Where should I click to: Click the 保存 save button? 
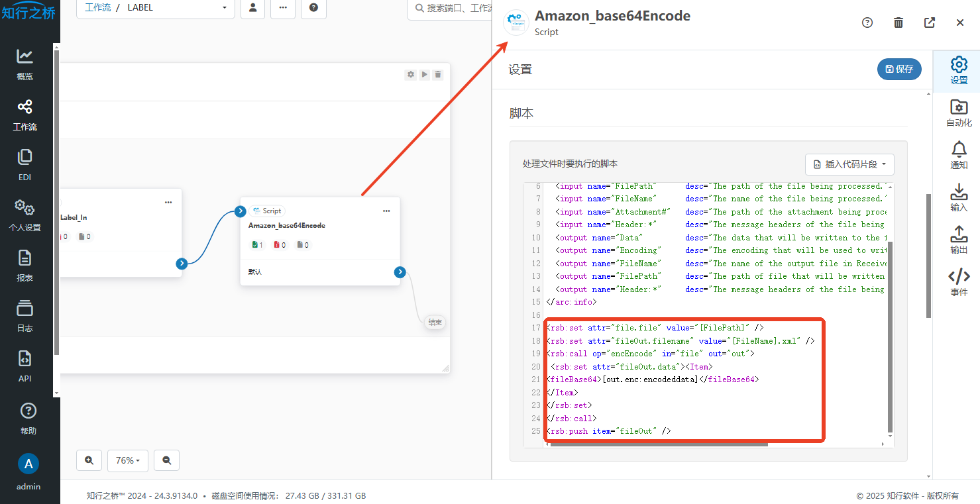(x=899, y=69)
